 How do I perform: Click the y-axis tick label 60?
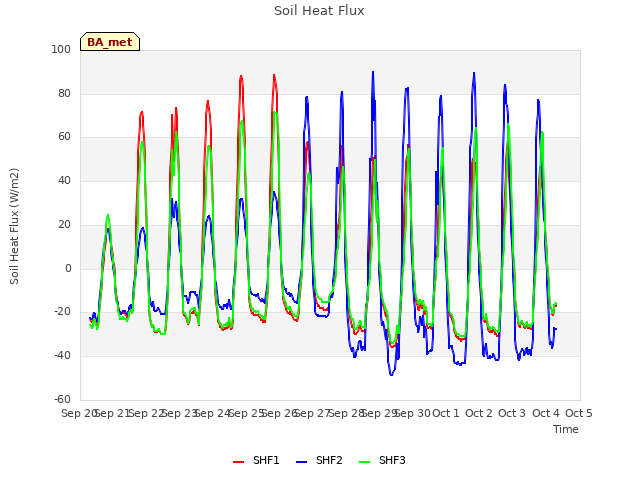pos(64,137)
